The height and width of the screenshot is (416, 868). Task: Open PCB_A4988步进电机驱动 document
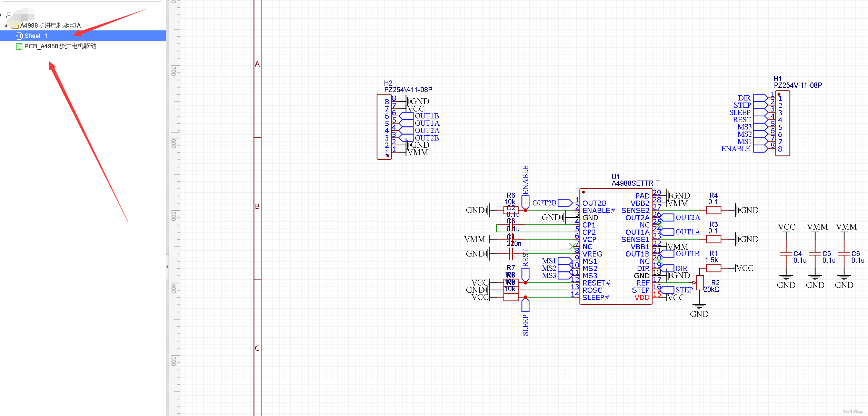click(60, 46)
